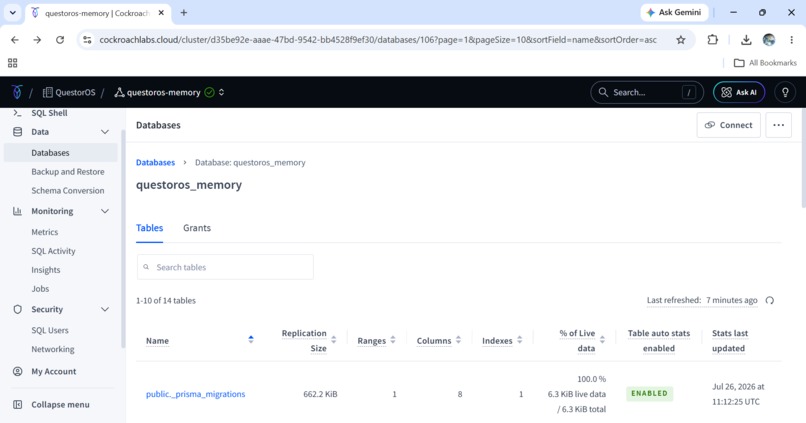Click '1-10 of 14 tables' count text
Image resolution: width=806 pixels, height=423 pixels.
click(x=166, y=301)
